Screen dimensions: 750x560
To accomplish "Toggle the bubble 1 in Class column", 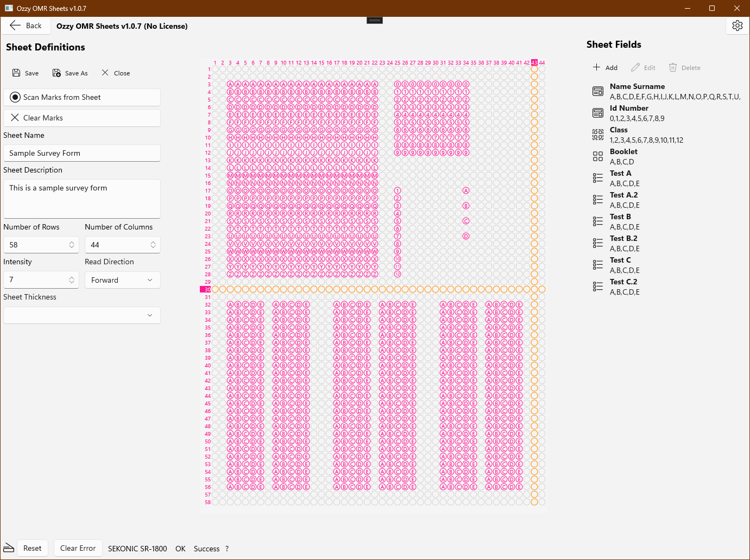I will pyautogui.click(x=398, y=191).
